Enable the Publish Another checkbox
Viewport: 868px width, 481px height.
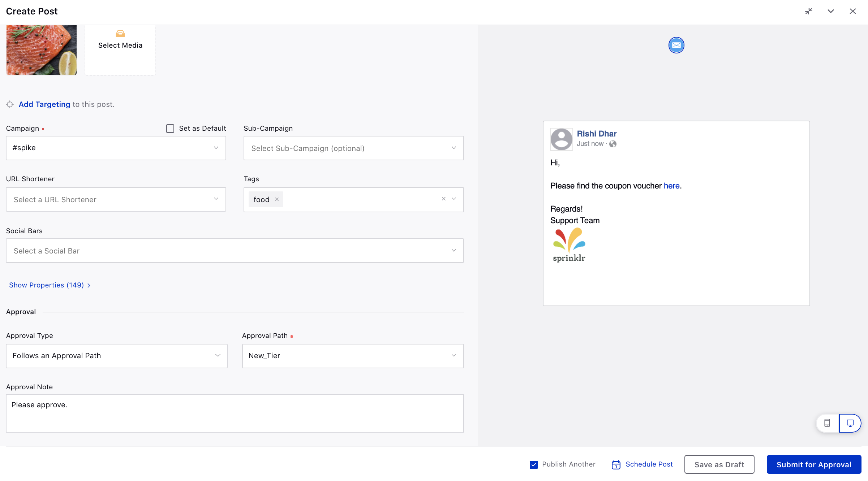[534, 464]
